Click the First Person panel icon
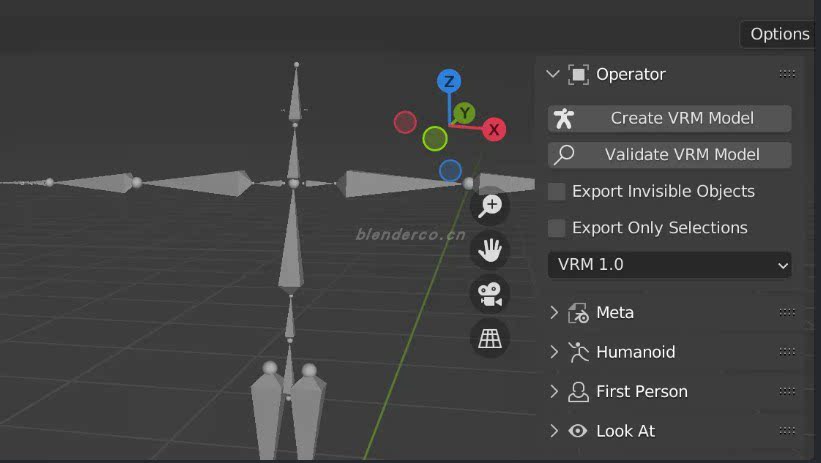This screenshot has height=463, width=821. coord(578,391)
